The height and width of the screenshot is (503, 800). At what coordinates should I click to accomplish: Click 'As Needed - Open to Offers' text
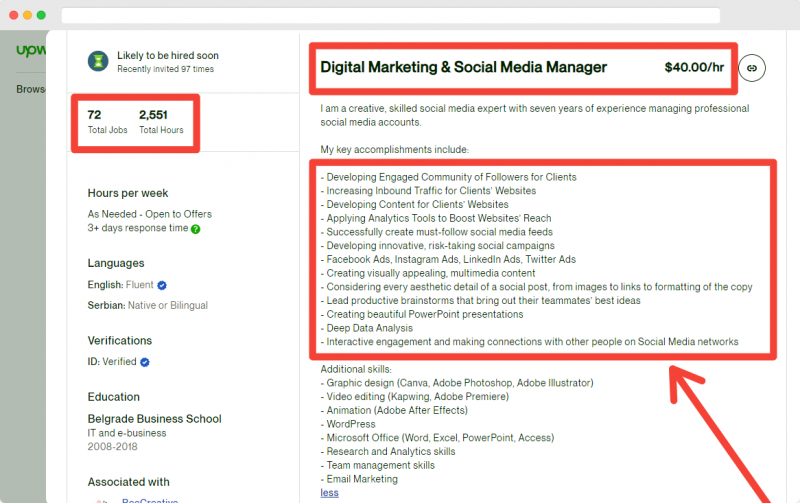[149, 214]
